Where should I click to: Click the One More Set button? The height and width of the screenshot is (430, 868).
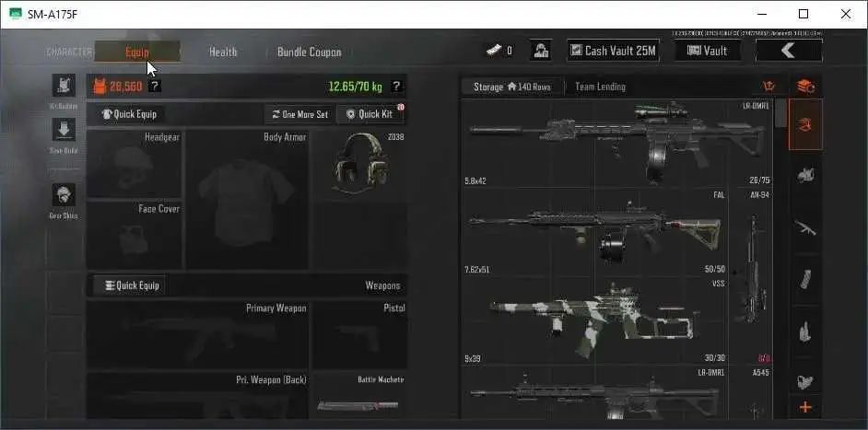(x=299, y=114)
